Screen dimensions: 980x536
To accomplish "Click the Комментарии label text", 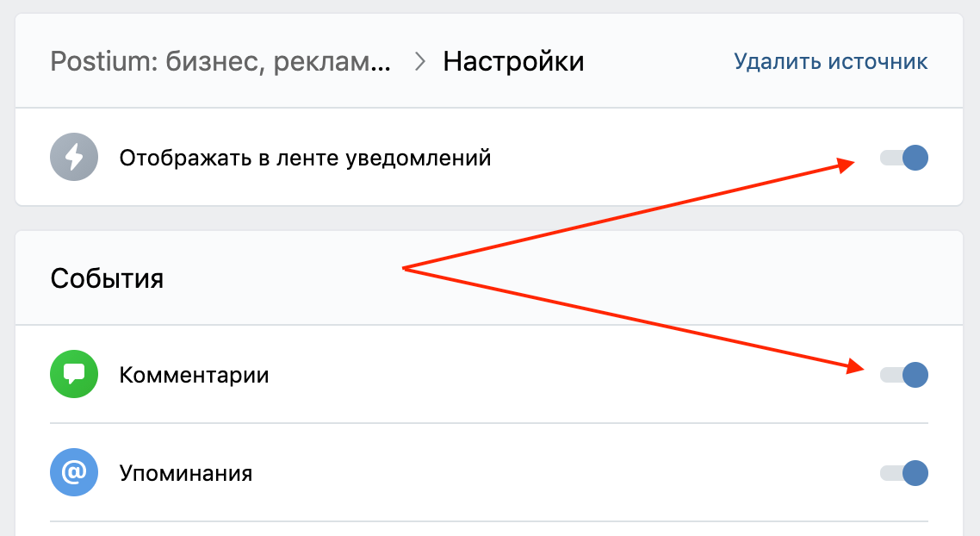I will pyautogui.click(x=195, y=375).
